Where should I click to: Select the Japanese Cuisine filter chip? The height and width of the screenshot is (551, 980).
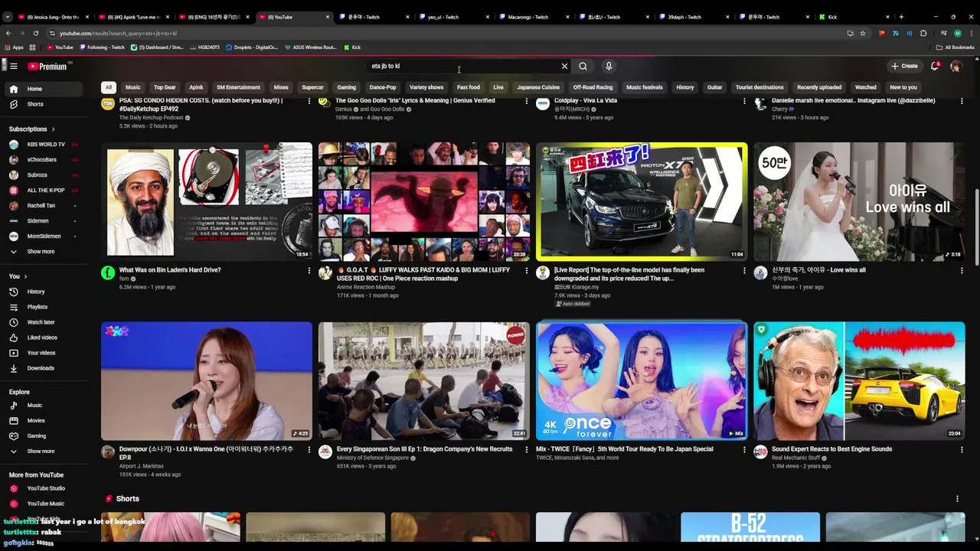pos(538,87)
